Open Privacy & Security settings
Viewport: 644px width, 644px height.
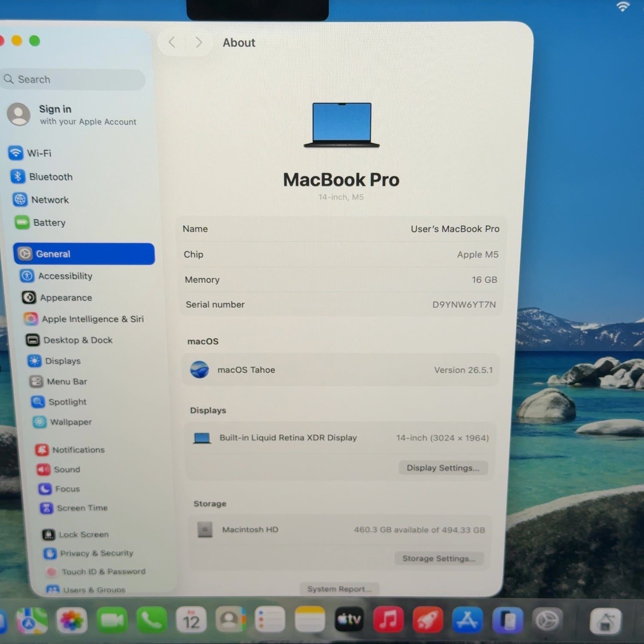88,553
